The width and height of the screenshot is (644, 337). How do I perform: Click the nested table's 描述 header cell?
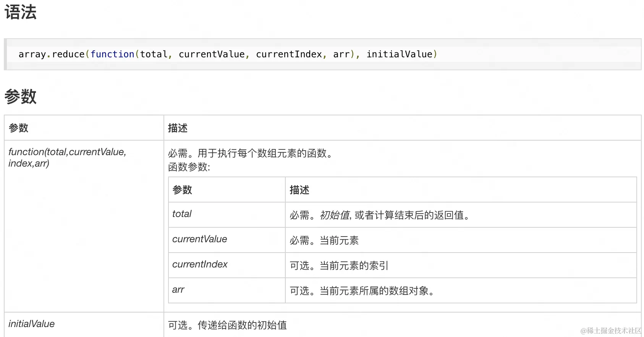299,190
